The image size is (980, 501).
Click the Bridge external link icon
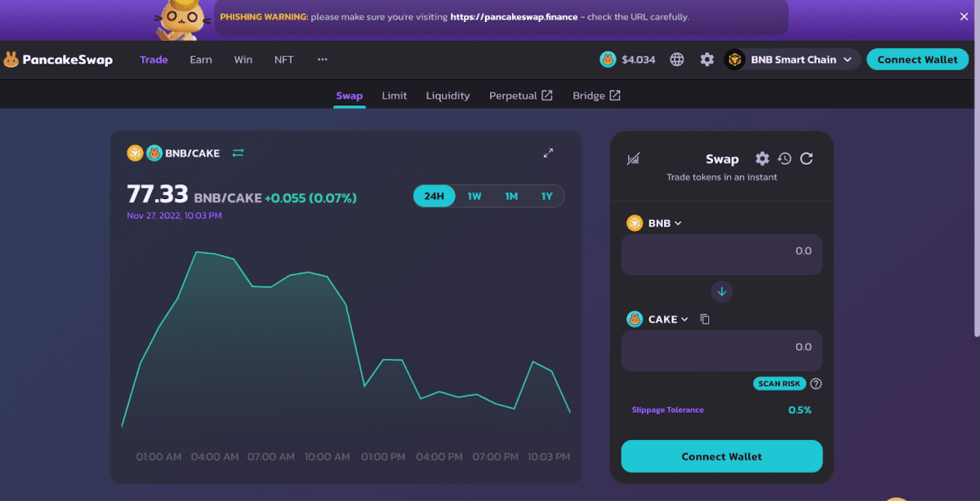(615, 95)
